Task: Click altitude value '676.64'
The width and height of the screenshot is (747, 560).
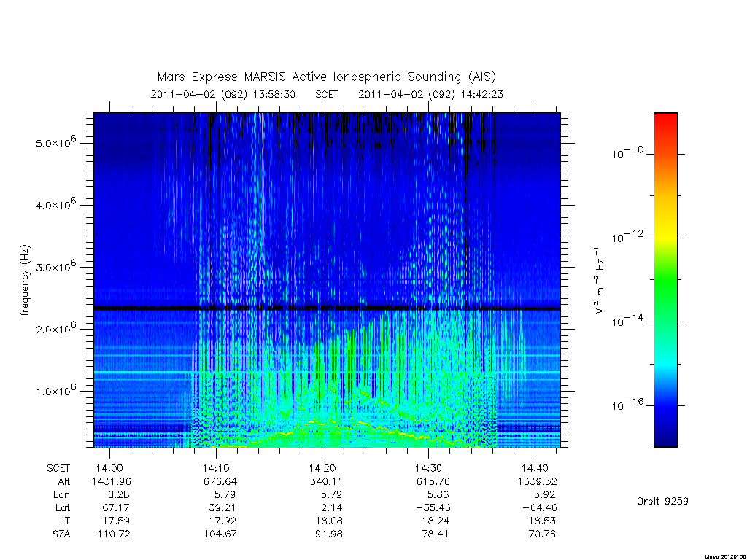Action: click(x=220, y=481)
